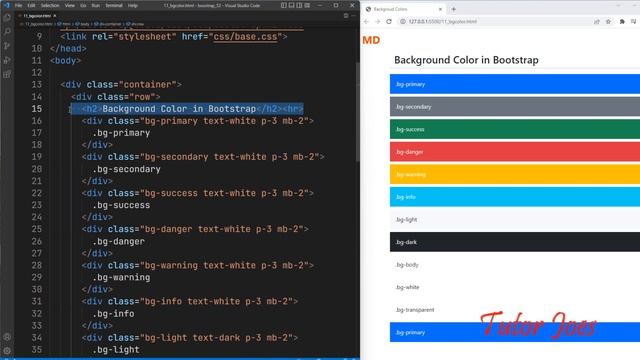640x360 pixels.
Task: Click the green .bg-success color bar
Action: pos(515,129)
